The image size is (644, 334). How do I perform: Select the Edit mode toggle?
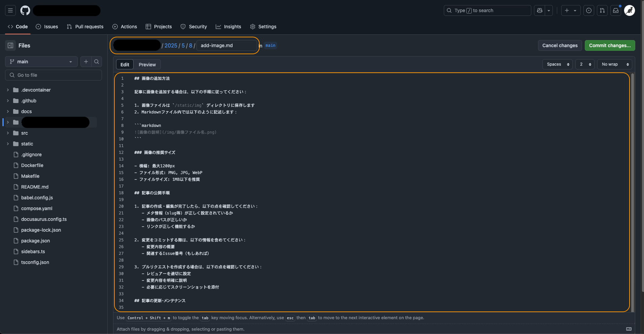click(x=125, y=65)
